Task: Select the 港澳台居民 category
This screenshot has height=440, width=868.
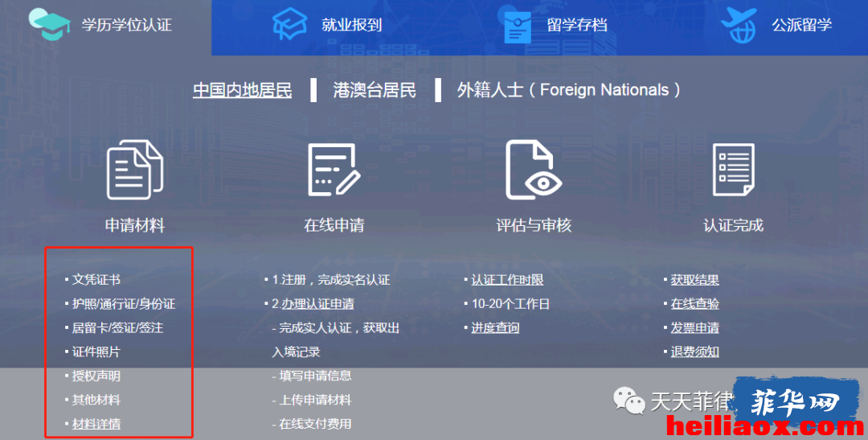Action: click(375, 90)
